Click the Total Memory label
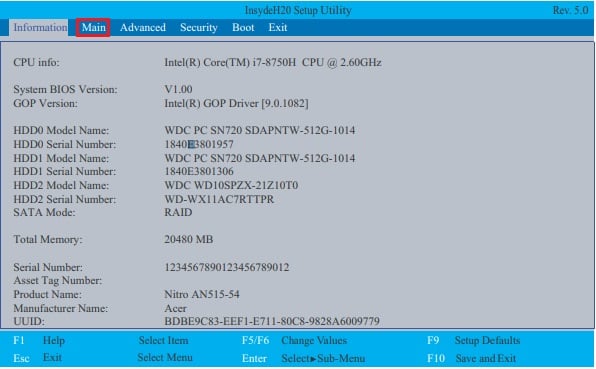Screen dimensions: 596x369 48,239
